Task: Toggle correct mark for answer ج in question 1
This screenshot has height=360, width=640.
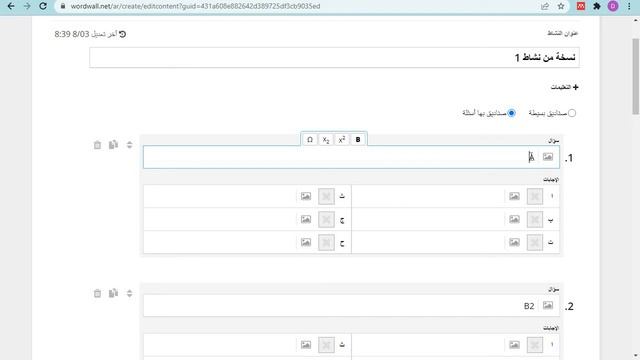Action: (326, 220)
